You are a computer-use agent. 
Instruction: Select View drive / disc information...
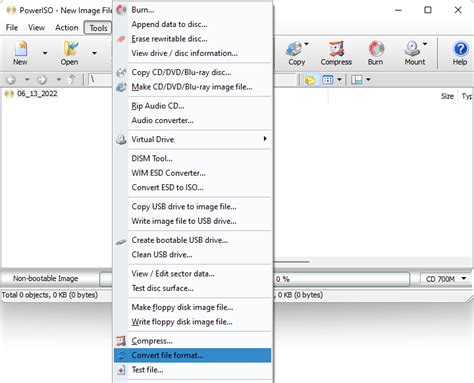[x=193, y=53]
